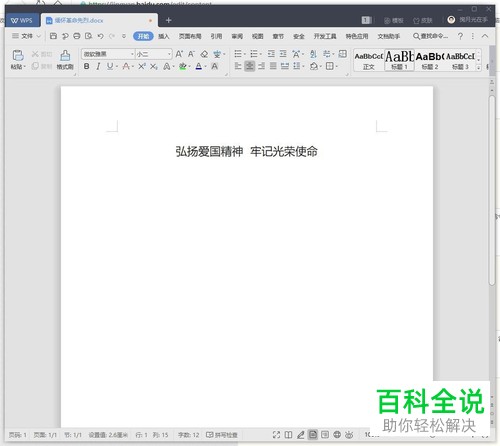Screen dimensions: 500x446
Task: Click the document title line
Action: 247,151
